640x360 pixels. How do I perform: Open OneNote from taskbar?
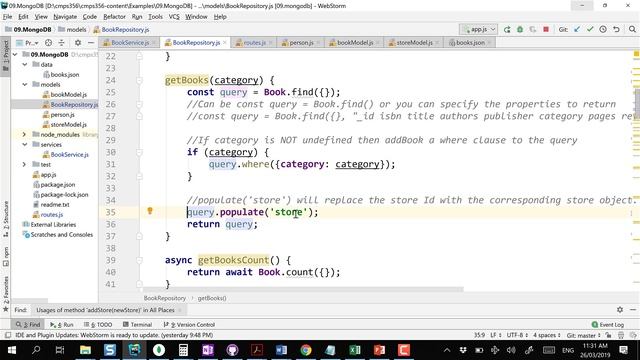[x=208, y=350]
